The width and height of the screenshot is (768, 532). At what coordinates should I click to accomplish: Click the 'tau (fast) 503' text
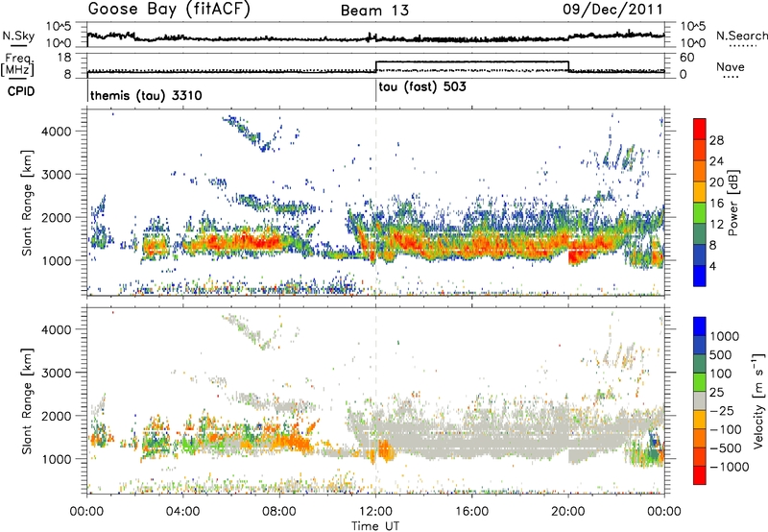click(x=422, y=87)
